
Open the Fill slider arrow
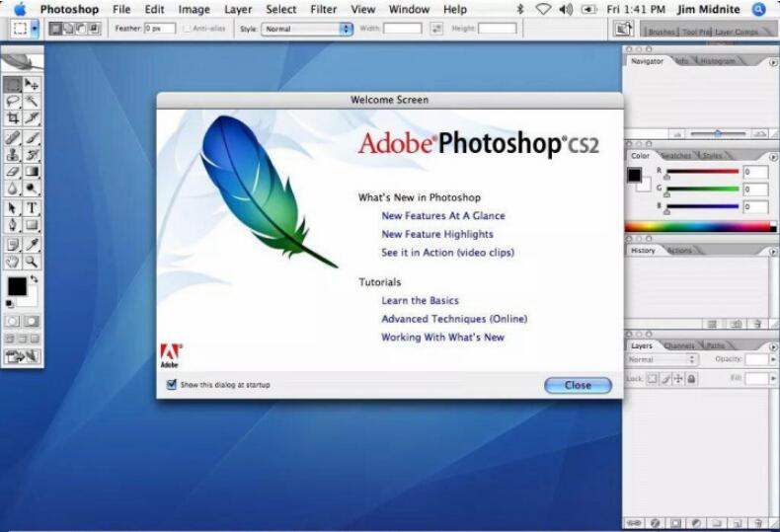coord(773,378)
